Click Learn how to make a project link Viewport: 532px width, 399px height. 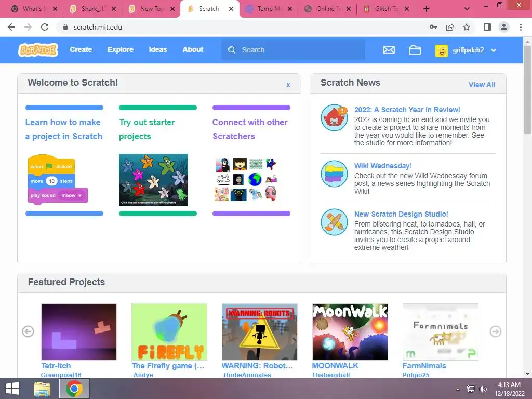(x=64, y=129)
